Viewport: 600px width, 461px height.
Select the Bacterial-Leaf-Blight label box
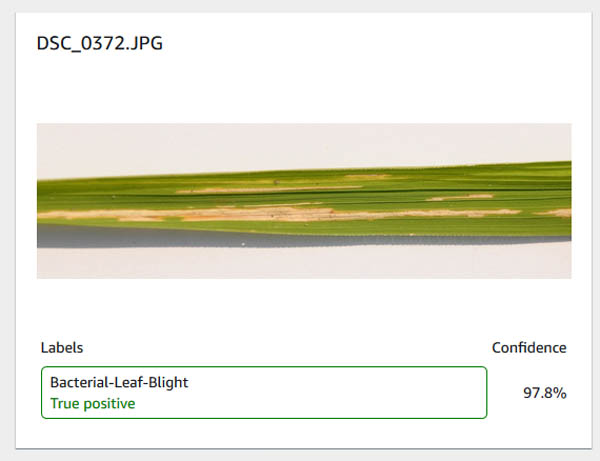click(264, 393)
